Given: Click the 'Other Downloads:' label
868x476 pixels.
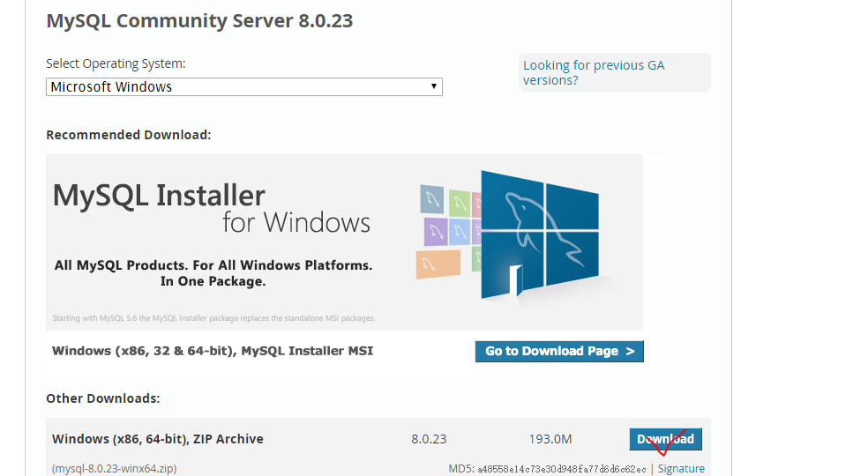Looking at the screenshot, I should click(103, 398).
